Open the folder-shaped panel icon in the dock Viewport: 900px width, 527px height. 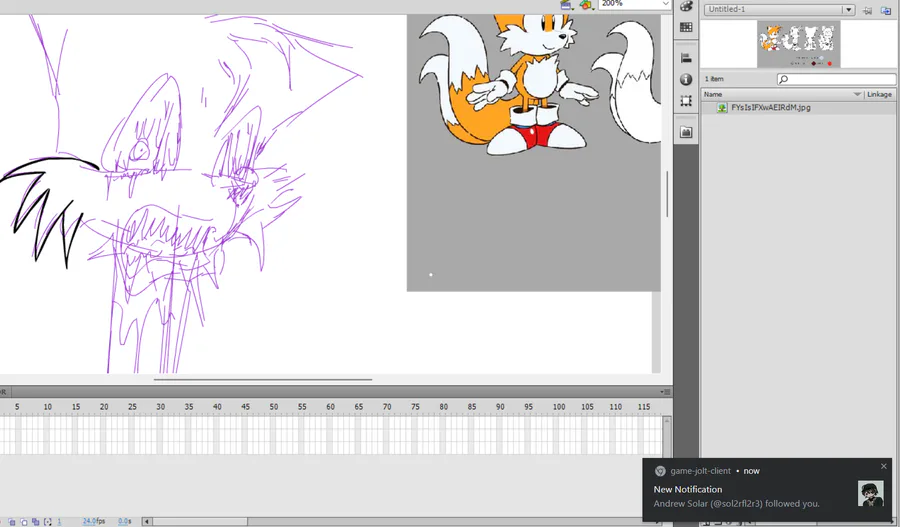pos(686,132)
